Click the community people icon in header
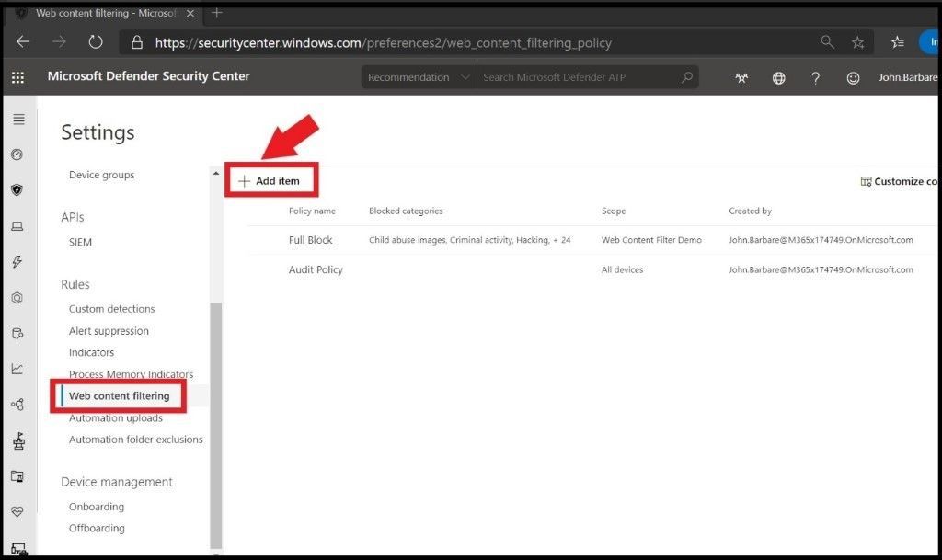The height and width of the screenshot is (560, 942). coord(741,77)
